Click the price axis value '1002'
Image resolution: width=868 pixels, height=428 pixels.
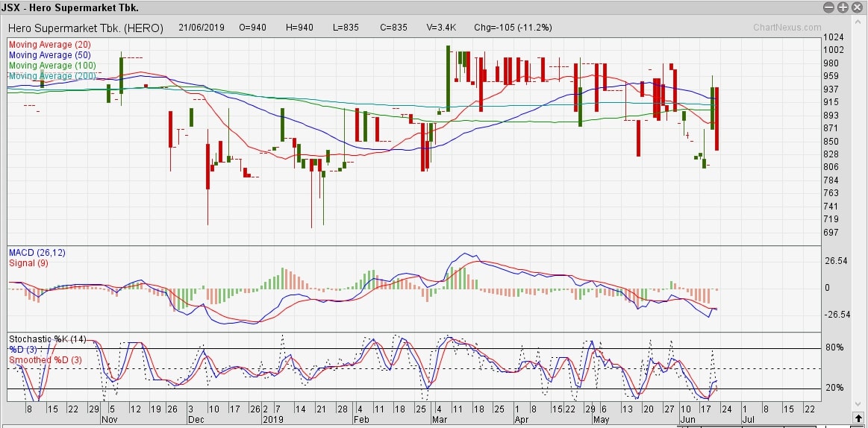pos(834,50)
